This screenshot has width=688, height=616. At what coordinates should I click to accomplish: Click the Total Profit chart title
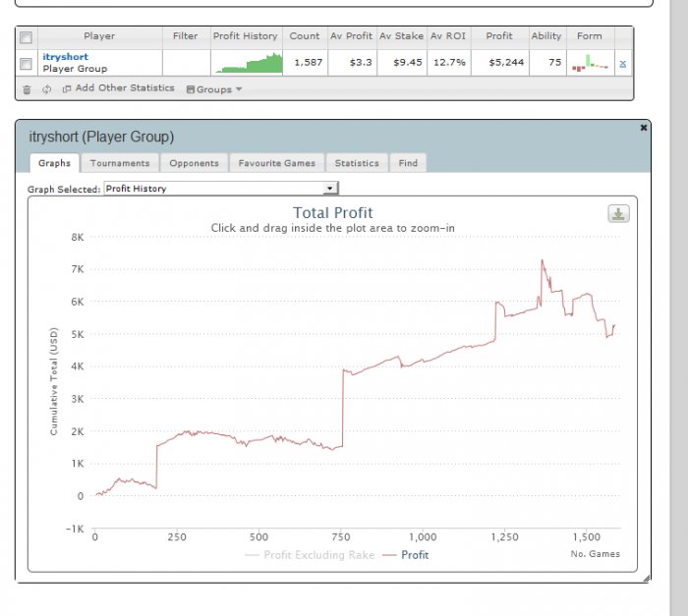(332, 213)
